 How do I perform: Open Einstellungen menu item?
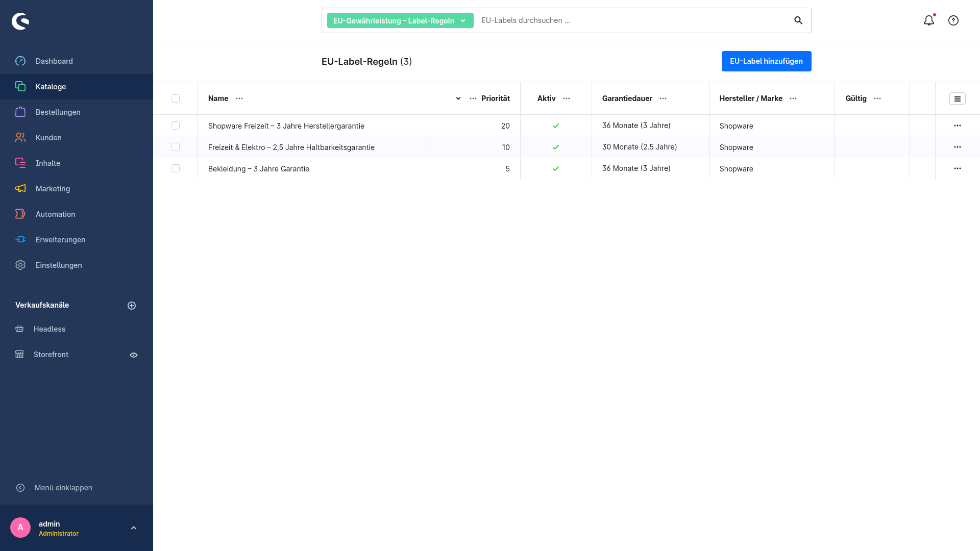(x=77, y=265)
